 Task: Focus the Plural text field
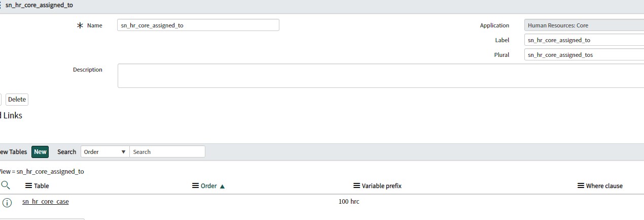coord(584,54)
